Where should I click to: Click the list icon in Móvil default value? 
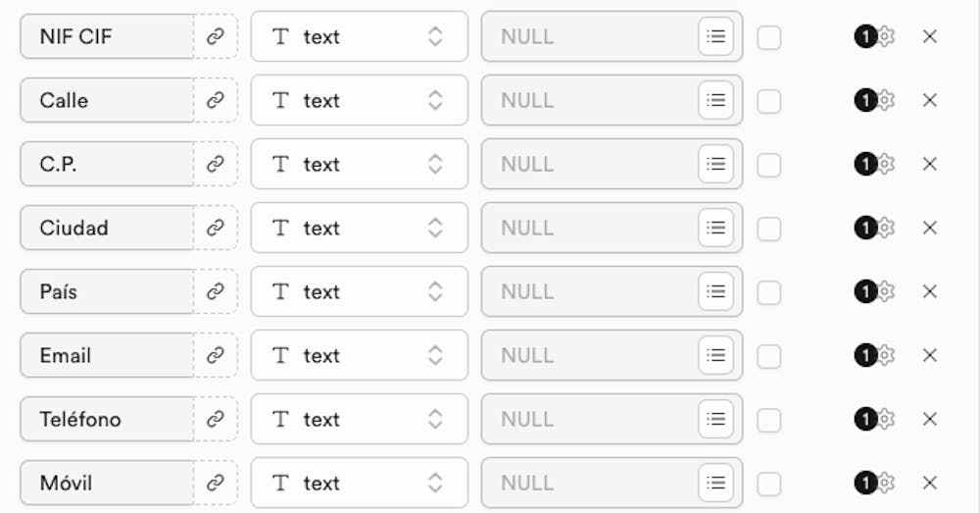pos(715,483)
